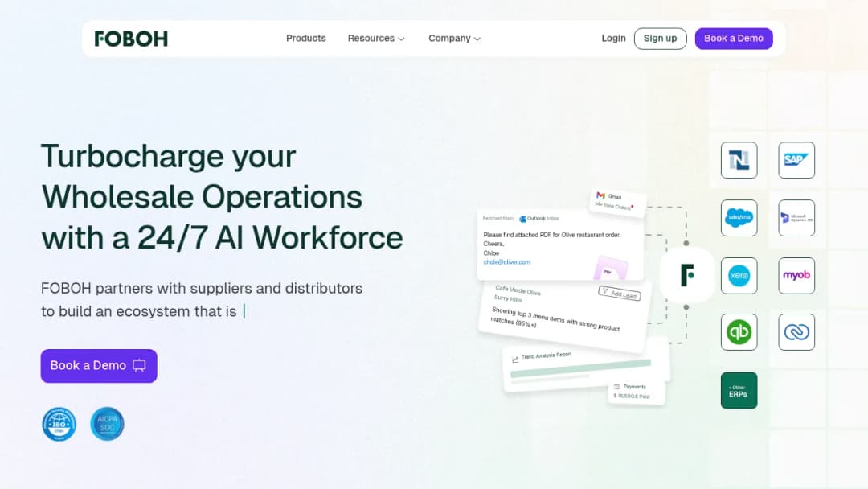Click the Trend Analysis Report progress bar
The image size is (868, 489).
(x=581, y=369)
